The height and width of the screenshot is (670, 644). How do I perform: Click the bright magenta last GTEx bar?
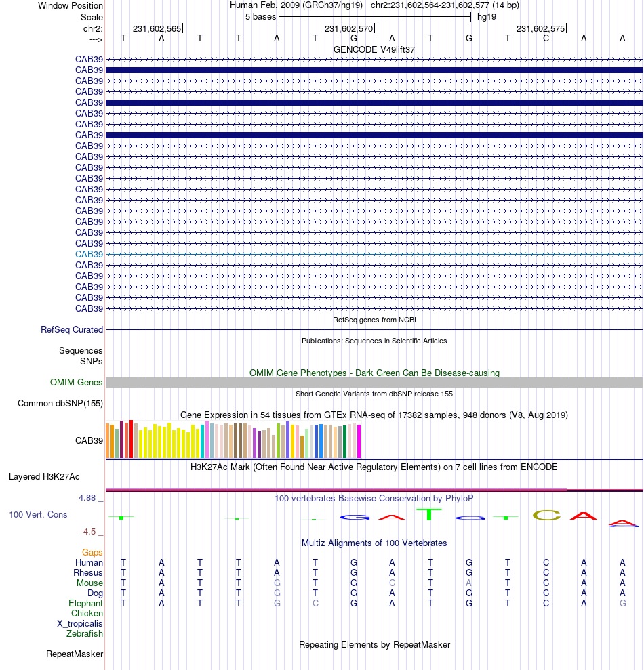point(359,442)
